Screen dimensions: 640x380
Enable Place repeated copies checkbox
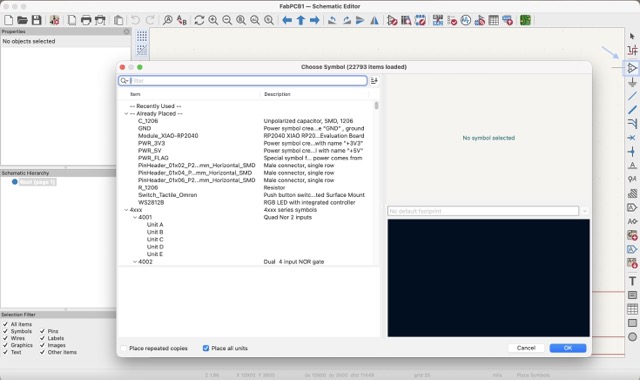(124, 348)
